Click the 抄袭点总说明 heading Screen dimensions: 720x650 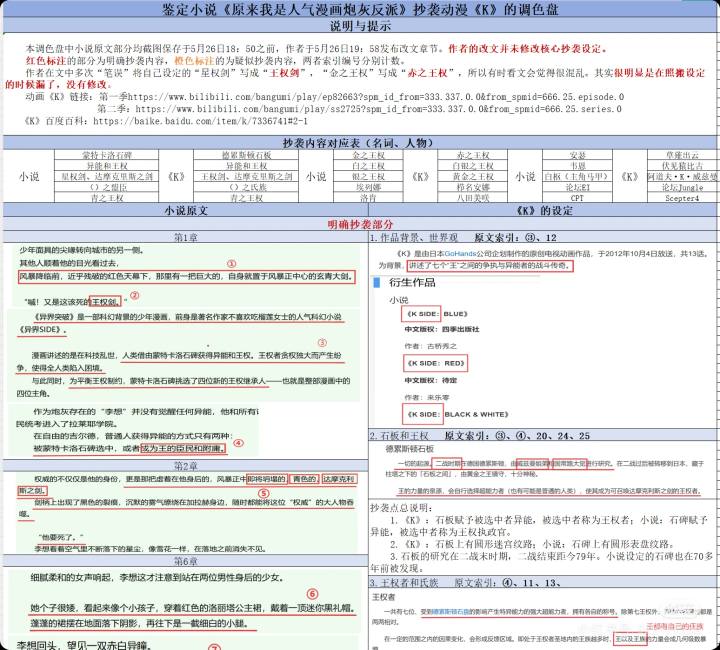pyautogui.click(x=401, y=508)
